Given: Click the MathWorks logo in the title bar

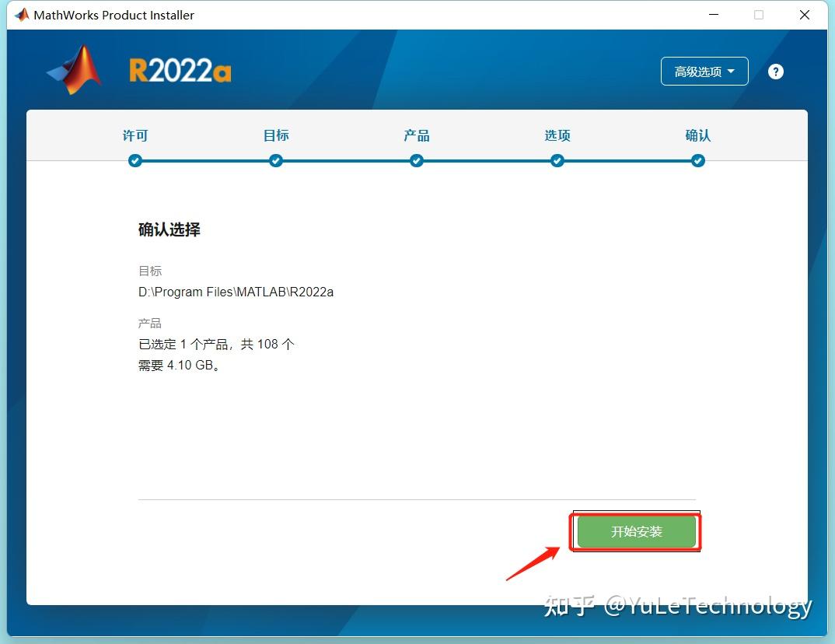Looking at the screenshot, I should (x=21, y=14).
